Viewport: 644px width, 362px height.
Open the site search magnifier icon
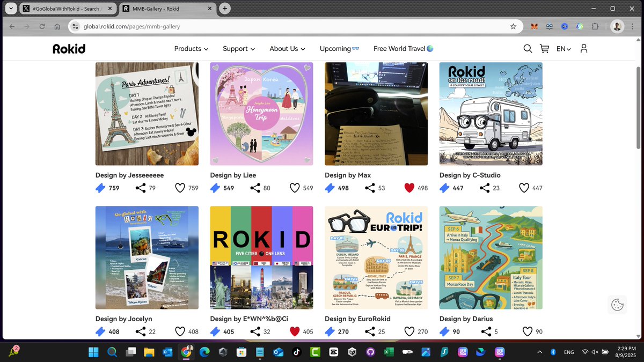[x=528, y=49]
